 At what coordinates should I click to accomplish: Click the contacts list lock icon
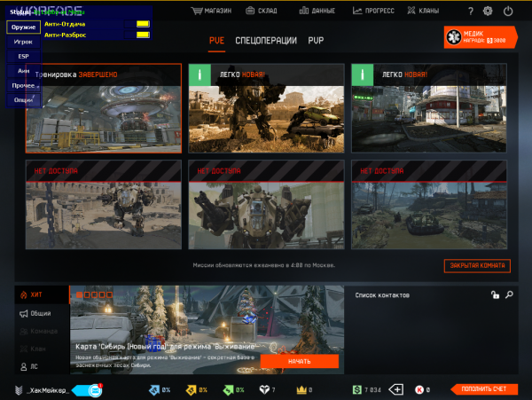(x=495, y=294)
